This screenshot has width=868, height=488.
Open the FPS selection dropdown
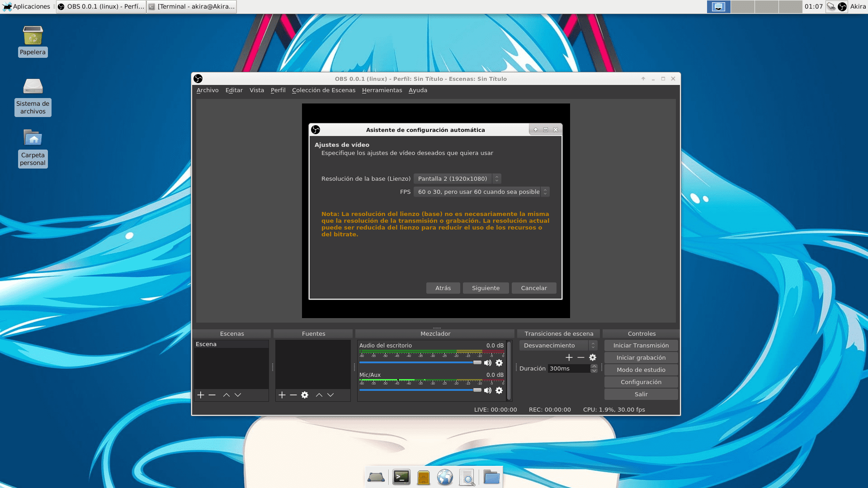[479, 192]
